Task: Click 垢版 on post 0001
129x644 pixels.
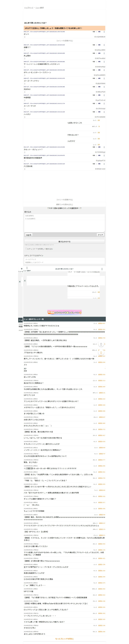Action: pos(94,32)
